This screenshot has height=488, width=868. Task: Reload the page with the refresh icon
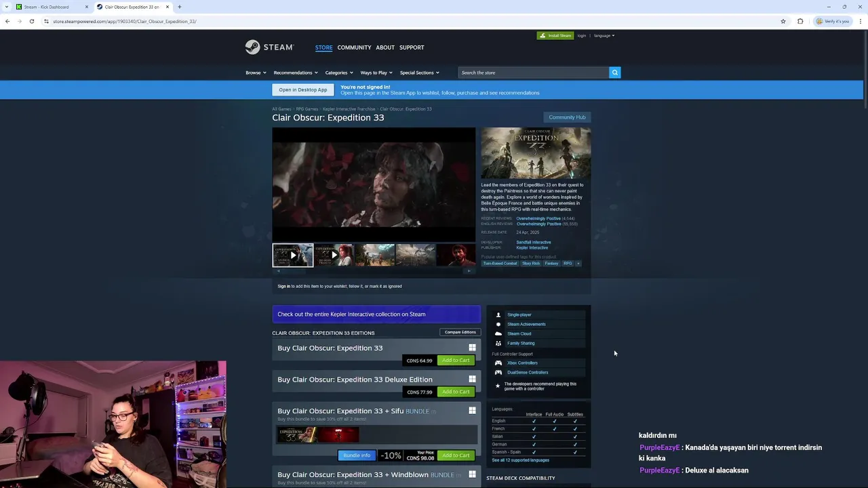pyautogui.click(x=32, y=21)
